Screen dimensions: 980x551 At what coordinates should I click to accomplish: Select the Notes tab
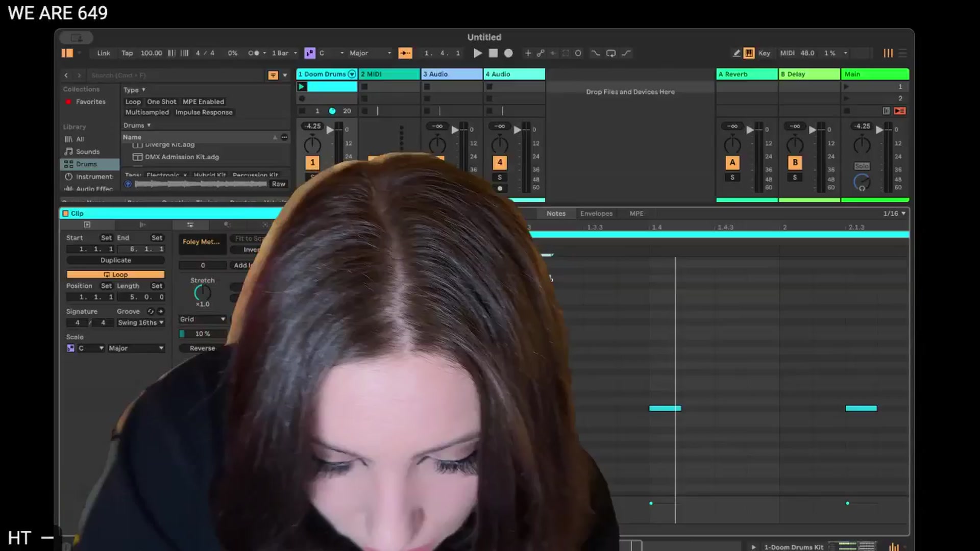pos(556,214)
